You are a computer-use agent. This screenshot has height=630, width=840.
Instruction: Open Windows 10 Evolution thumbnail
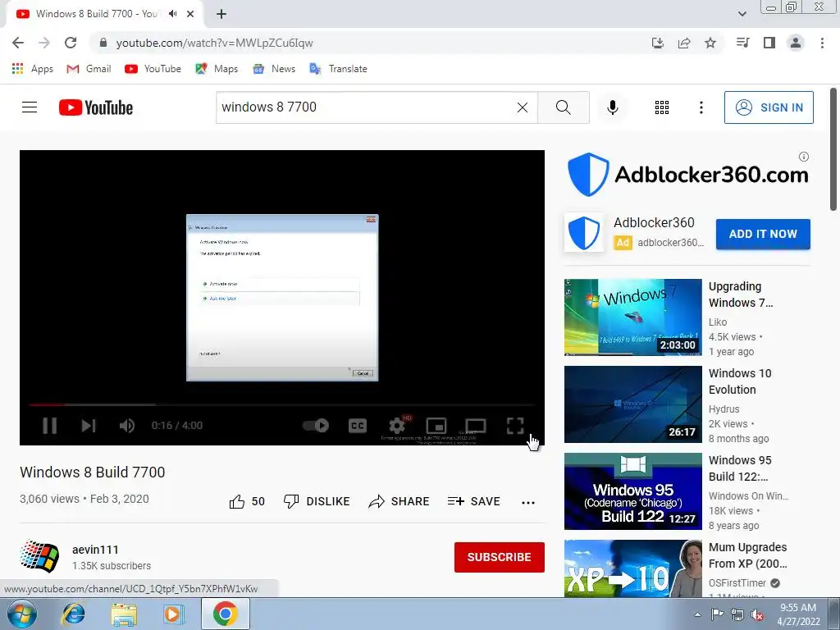(x=632, y=404)
